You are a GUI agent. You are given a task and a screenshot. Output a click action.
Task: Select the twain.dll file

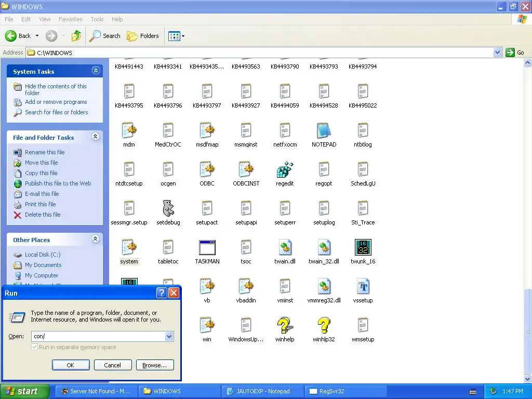(285, 247)
